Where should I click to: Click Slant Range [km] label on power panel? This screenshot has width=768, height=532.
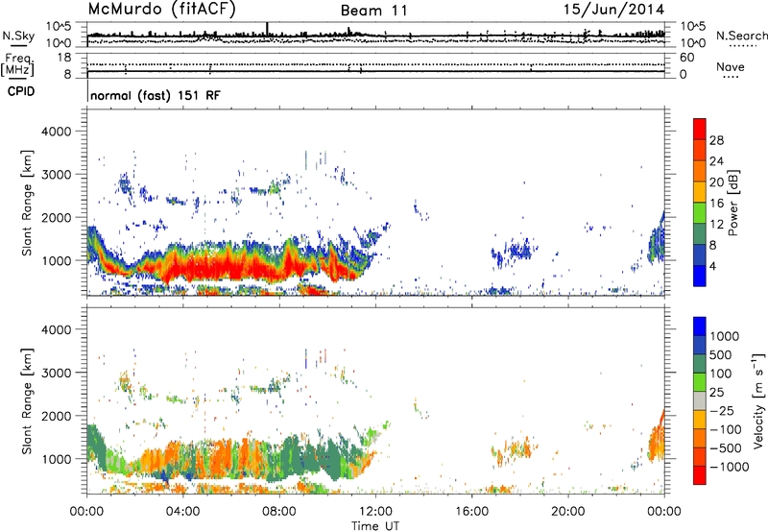(x=27, y=203)
